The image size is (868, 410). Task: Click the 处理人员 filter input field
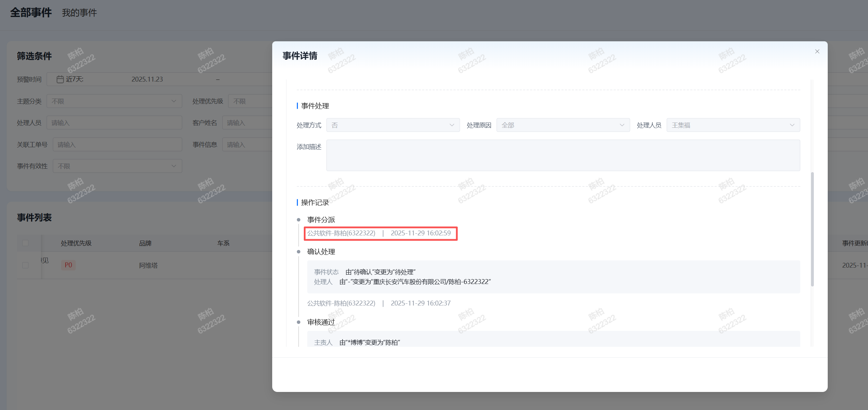tap(114, 123)
